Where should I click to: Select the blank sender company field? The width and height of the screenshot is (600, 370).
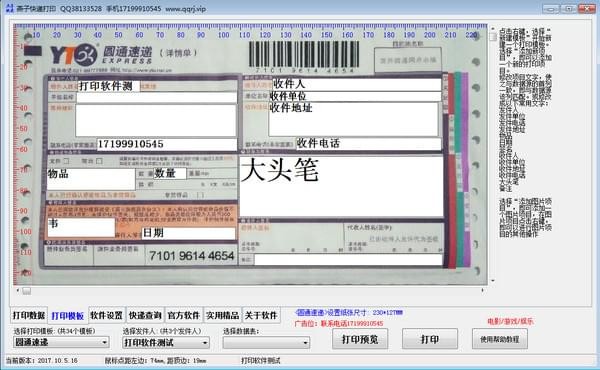pos(156,98)
